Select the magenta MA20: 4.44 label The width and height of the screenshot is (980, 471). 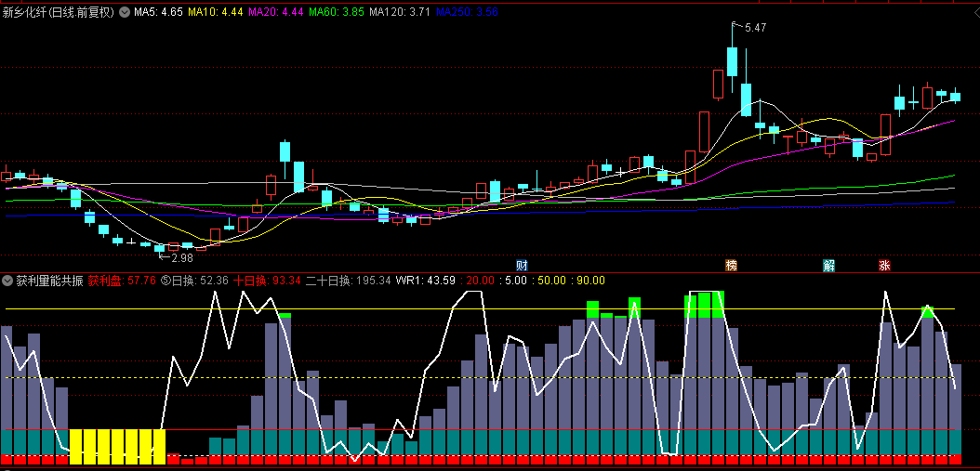coord(275,12)
